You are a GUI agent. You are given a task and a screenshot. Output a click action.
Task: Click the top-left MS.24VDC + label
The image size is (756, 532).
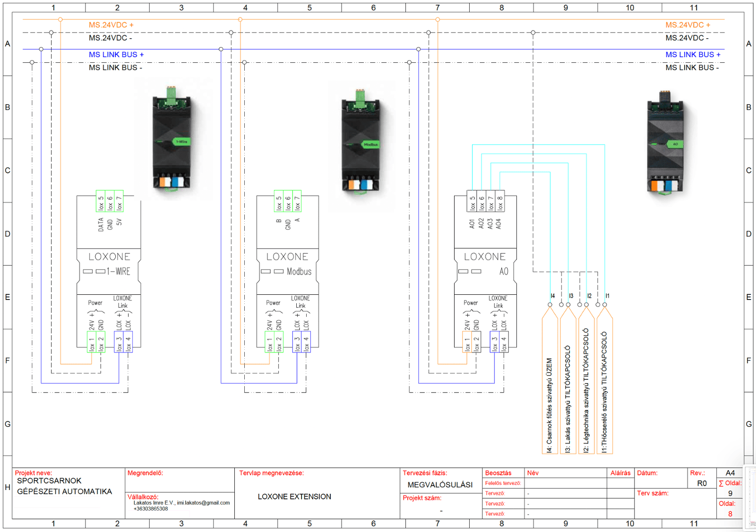(111, 25)
